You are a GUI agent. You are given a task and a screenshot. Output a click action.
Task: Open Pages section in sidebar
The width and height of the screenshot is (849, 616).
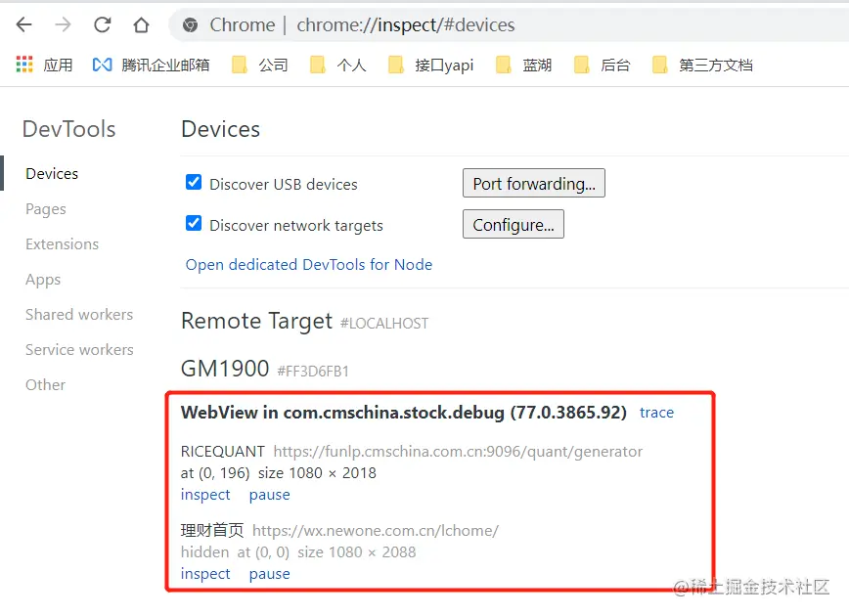point(45,209)
